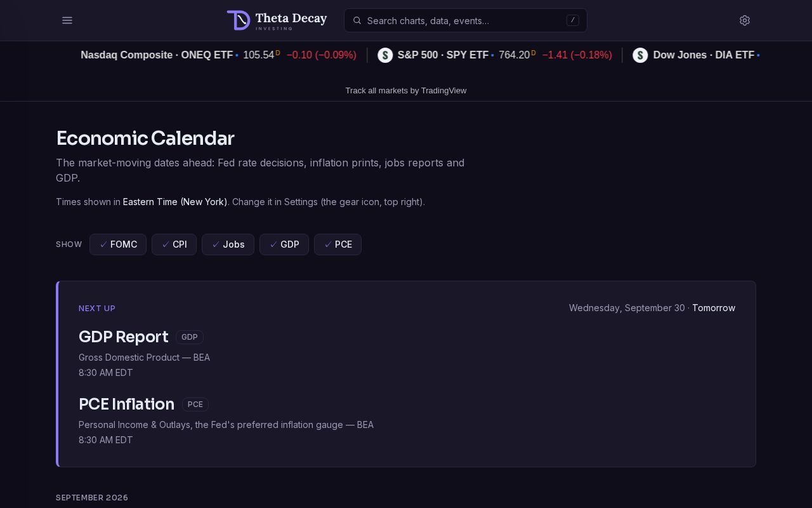Image resolution: width=812 pixels, height=508 pixels.
Task: Click the −1.41 (−0.18%) change value
Action: tap(577, 55)
